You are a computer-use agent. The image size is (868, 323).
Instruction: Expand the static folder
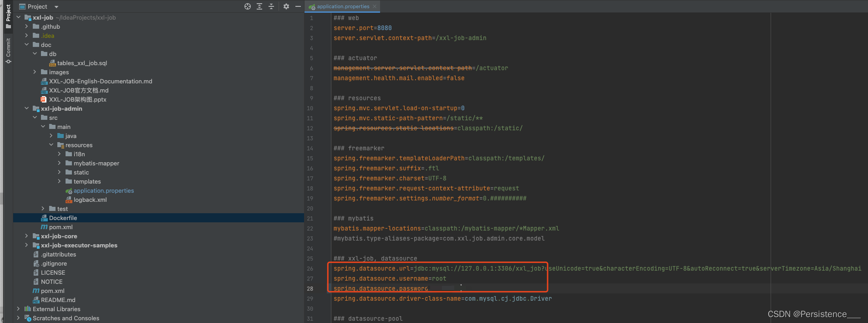pyautogui.click(x=60, y=172)
